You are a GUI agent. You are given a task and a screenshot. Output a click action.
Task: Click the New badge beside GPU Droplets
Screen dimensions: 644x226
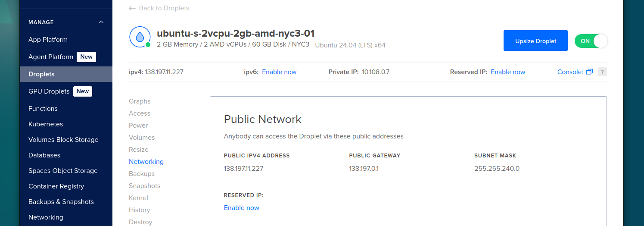(83, 91)
